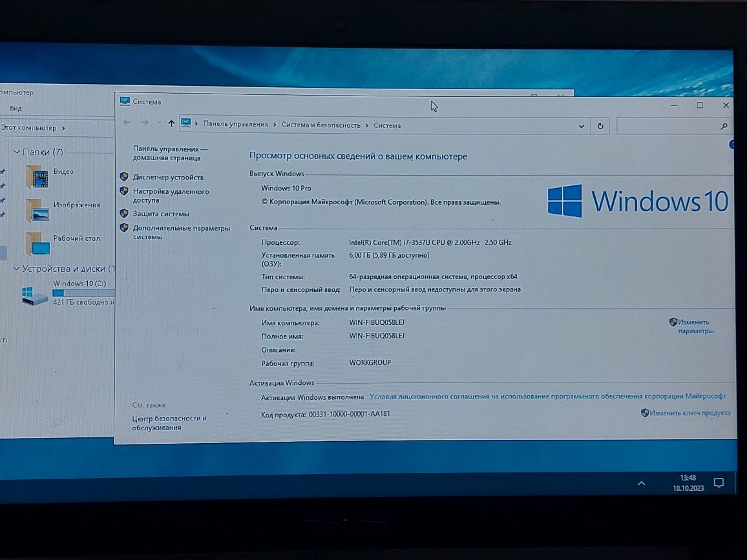This screenshot has width=747, height=560.
Task: Click the help icon at window edge
Action: click(x=732, y=144)
